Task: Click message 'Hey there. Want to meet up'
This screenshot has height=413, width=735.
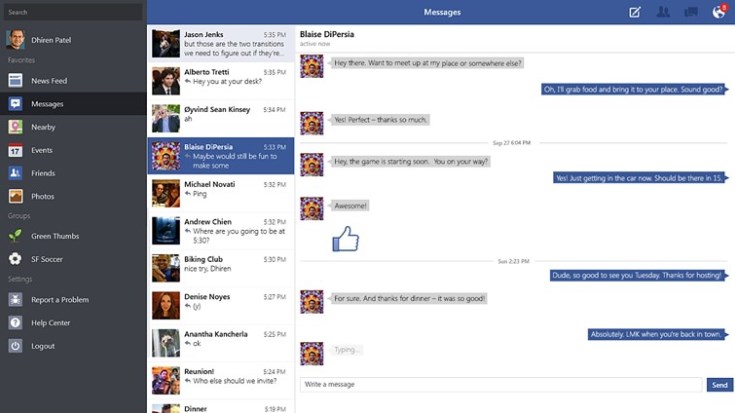Action: click(428, 63)
